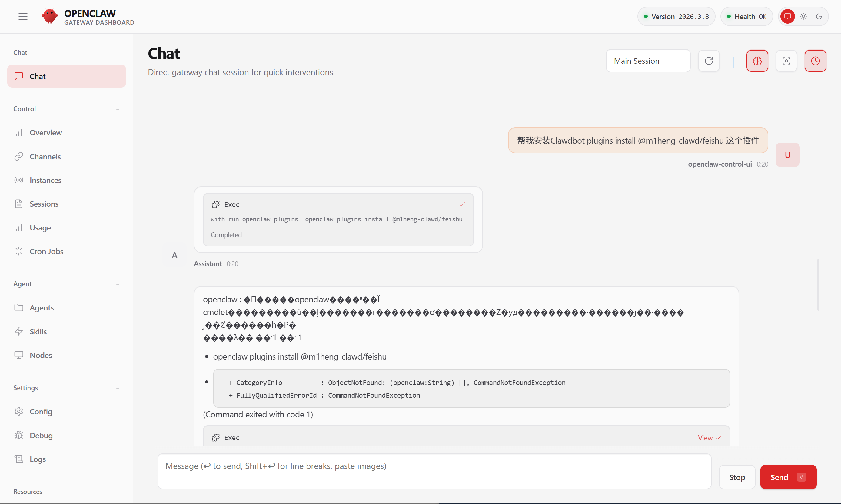Click the Stop button

coord(737,477)
